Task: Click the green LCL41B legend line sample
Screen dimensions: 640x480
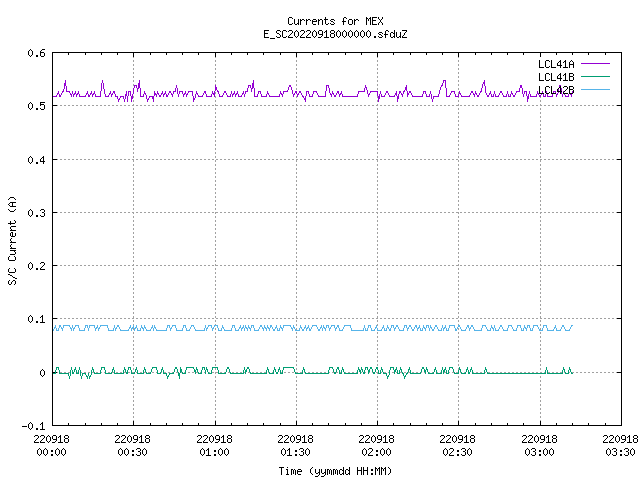Action: tap(595, 76)
